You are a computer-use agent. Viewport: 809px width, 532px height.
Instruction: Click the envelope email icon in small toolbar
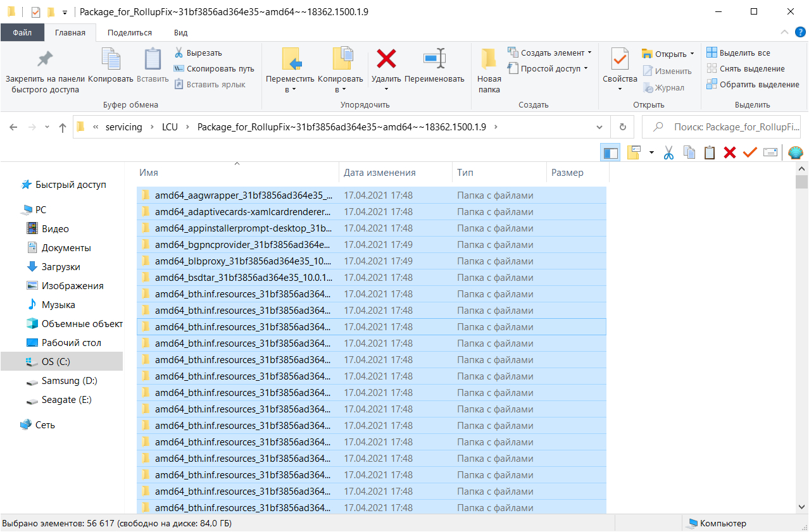click(x=770, y=152)
